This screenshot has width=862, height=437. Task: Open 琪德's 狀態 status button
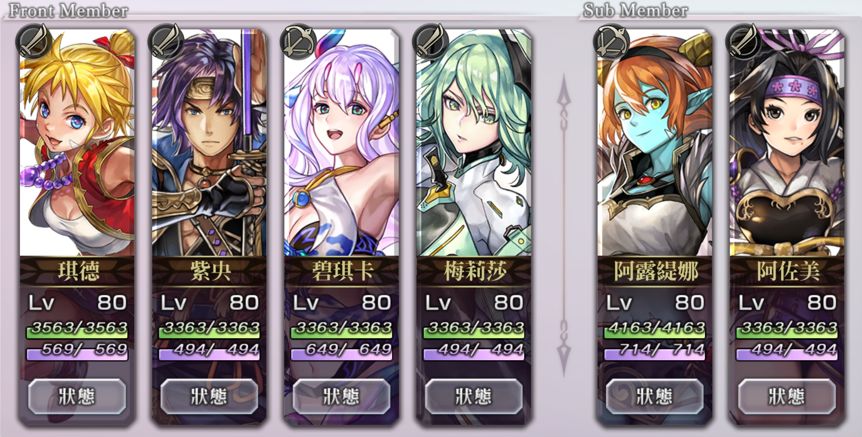tap(77, 396)
